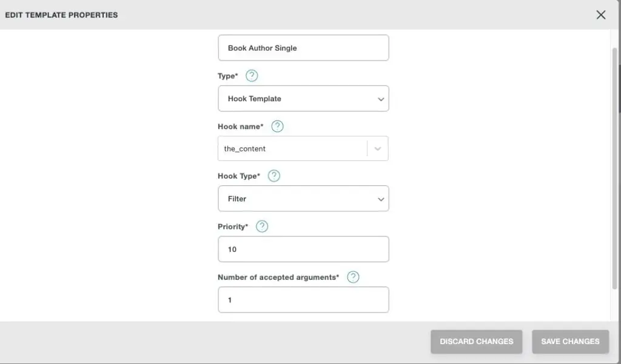The width and height of the screenshot is (621, 364).
Task: Click the Edit Template Properties title
Action: click(x=61, y=15)
